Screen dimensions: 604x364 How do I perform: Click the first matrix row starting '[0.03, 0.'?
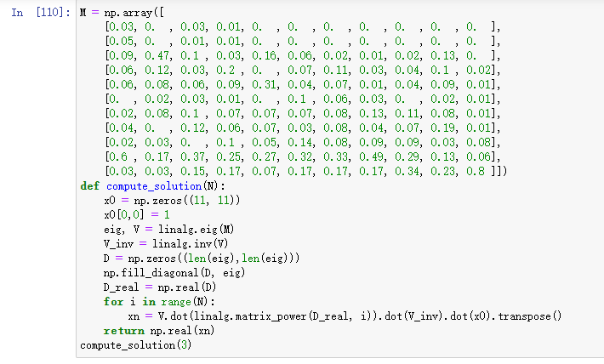303,27
